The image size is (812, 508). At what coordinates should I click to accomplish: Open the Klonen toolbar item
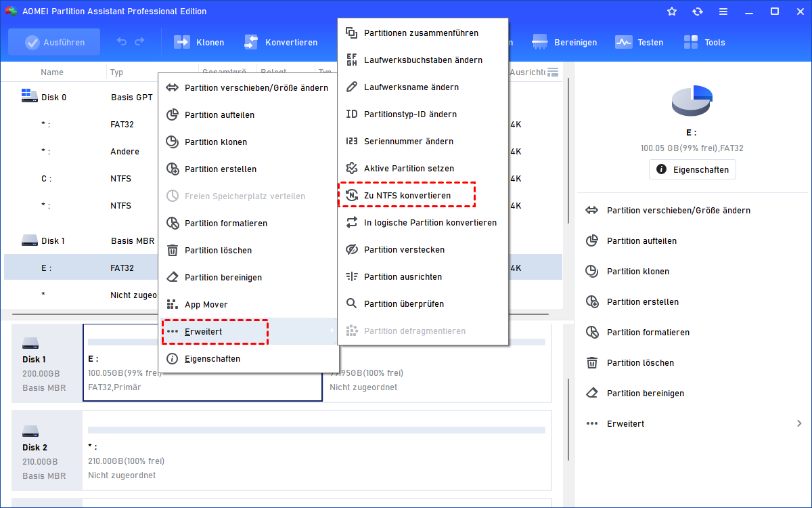pos(200,42)
